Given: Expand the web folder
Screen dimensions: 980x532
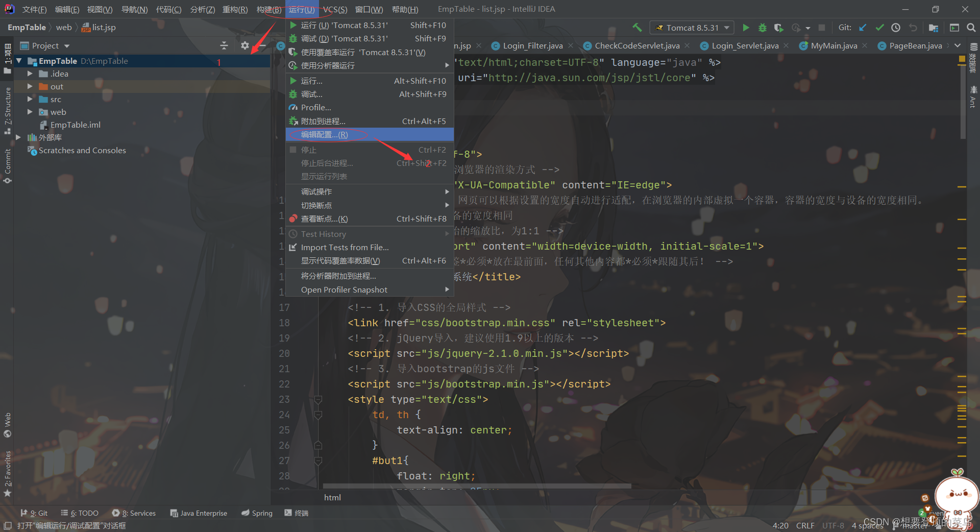Looking at the screenshot, I should [x=30, y=112].
